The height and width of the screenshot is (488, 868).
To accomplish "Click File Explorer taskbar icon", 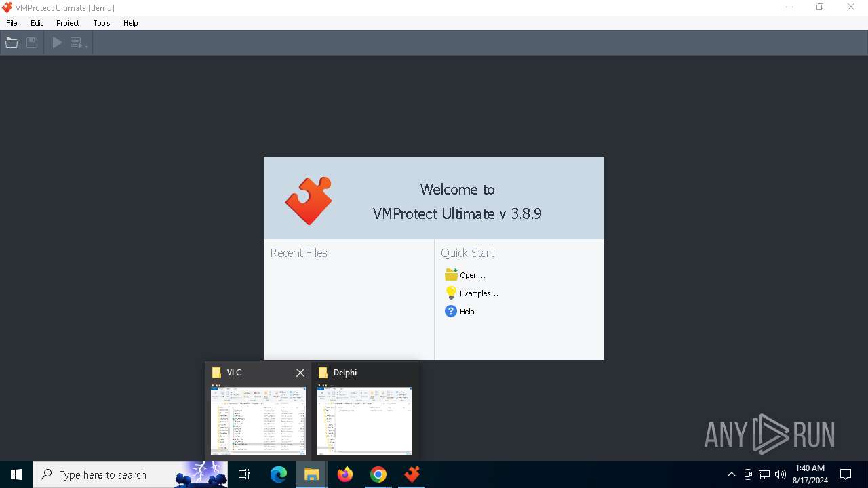I will click(x=312, y=474).
